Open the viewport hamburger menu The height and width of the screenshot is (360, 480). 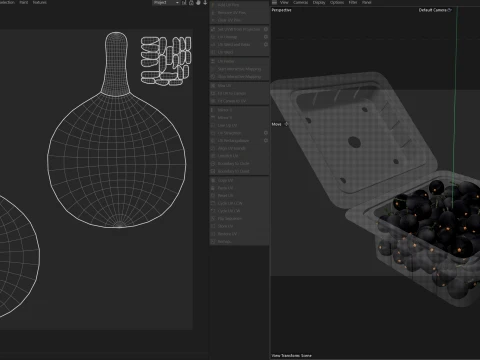274,2
